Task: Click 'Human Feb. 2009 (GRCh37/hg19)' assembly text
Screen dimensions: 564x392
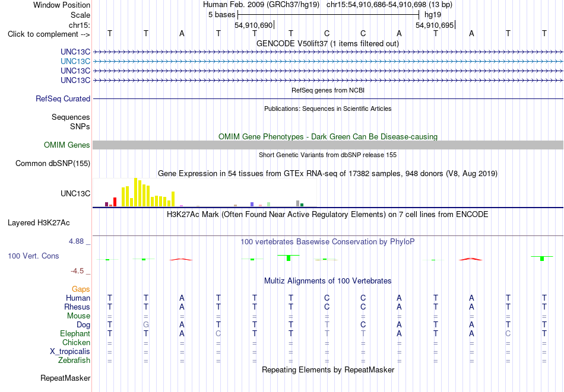Action: coord(261,5)
